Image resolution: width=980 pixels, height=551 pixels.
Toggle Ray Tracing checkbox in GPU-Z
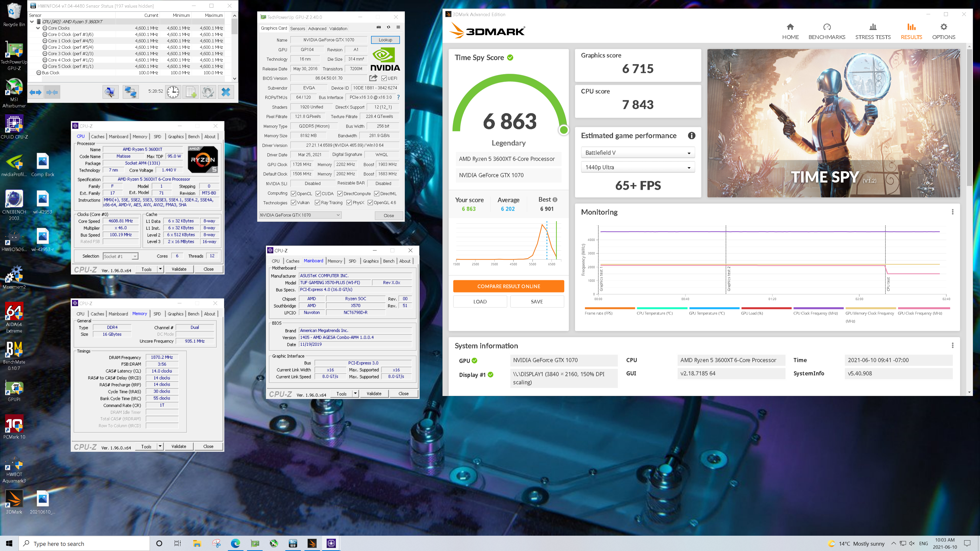pos(317,203)
